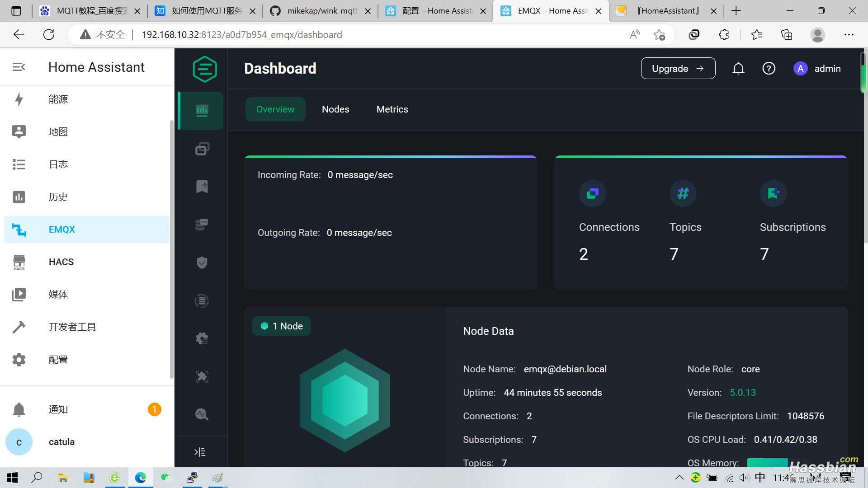The width and height of the screenshot is (868, 488).
Task: Open a new browser tab
Action: click(736, 11)
